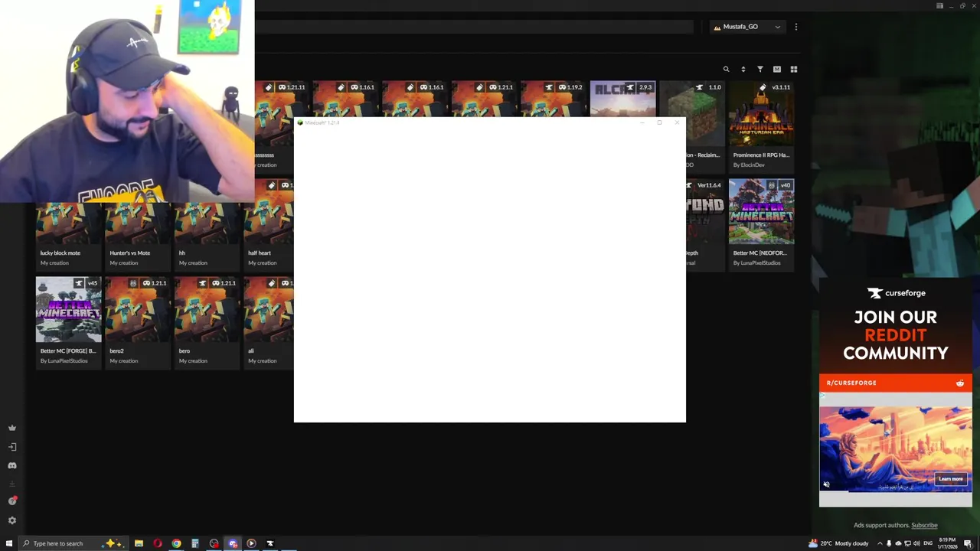Click the 'By LunaPixelStudios' text under Better MC [NEOFORGE]

click(757, 263)
